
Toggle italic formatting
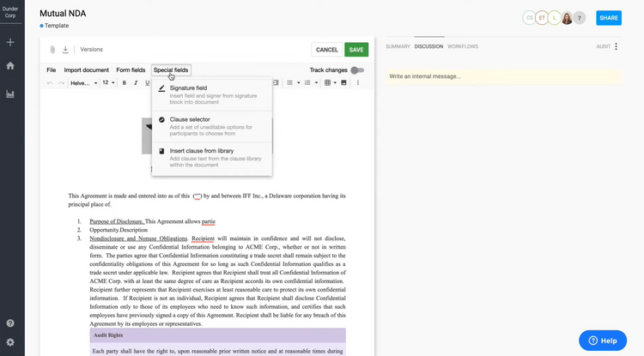pyautogui.click(x=136, y=83)
